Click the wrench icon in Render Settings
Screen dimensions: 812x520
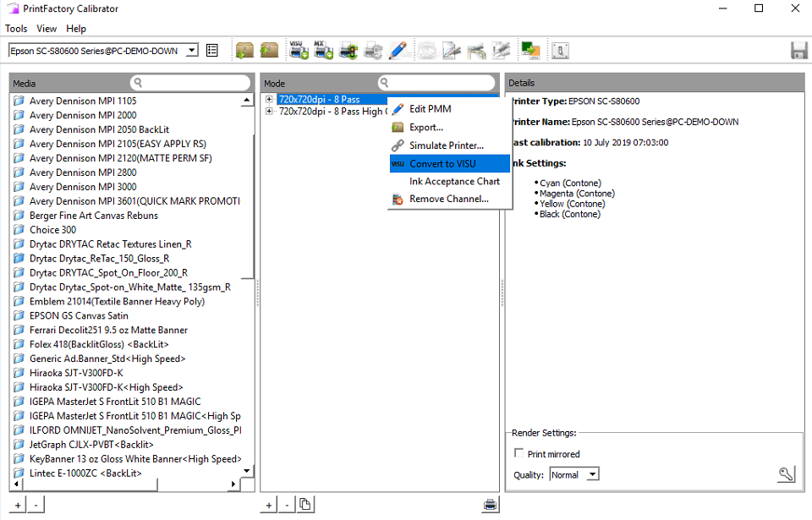pyautogui.click(x=786, y=473)
